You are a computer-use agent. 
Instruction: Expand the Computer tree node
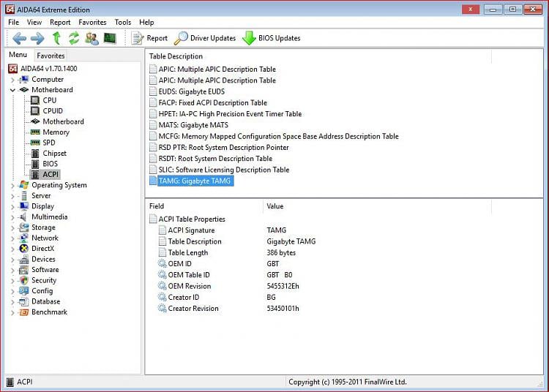[x=12, y=80]
